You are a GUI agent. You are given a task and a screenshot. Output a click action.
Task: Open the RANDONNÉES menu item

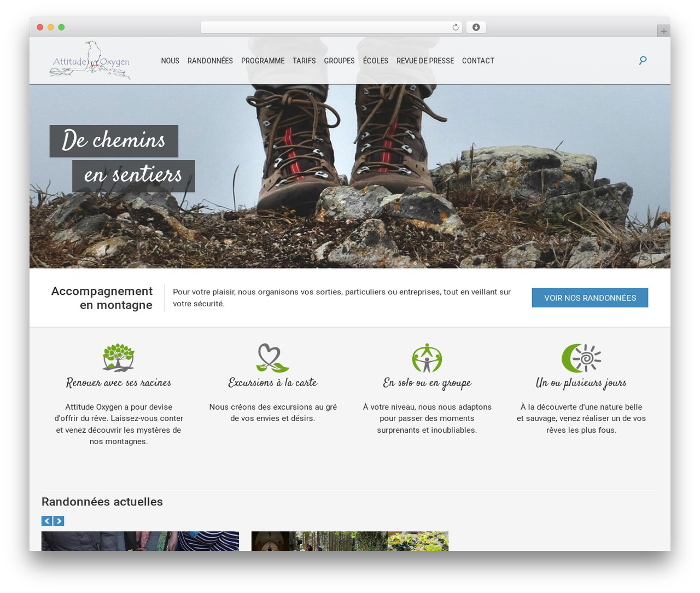pos(210,61)
